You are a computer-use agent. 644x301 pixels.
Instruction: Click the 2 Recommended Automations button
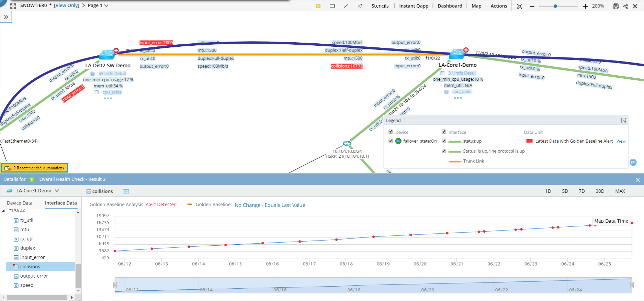(x=34, y=168)
